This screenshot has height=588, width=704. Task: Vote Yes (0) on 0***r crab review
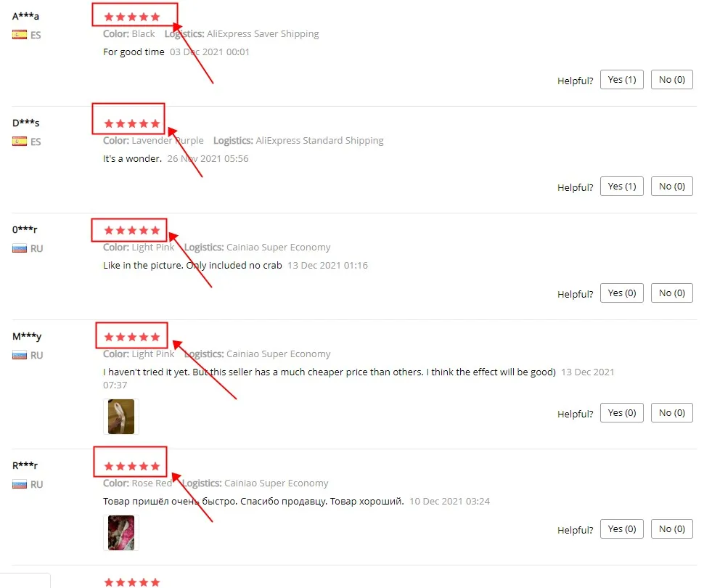click(x=622, y=293)
